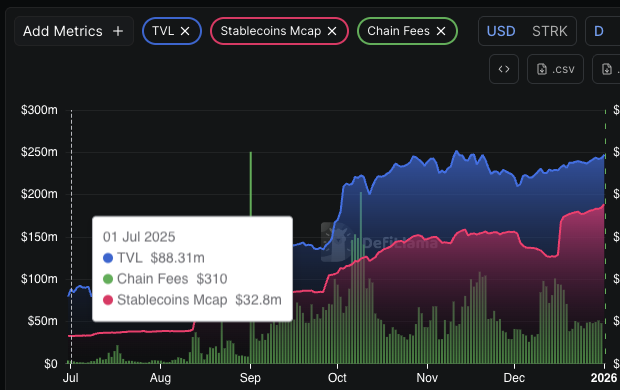The image size is (620, 390).
Task: Click the Oct x-axis label
Action: click(x=337, y=378)
